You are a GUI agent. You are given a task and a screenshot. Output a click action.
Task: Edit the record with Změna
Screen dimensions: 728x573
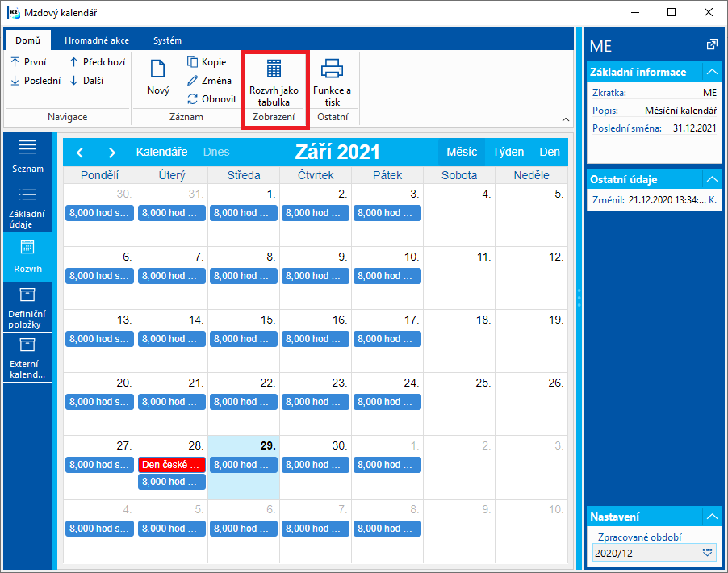pos(209,81)
